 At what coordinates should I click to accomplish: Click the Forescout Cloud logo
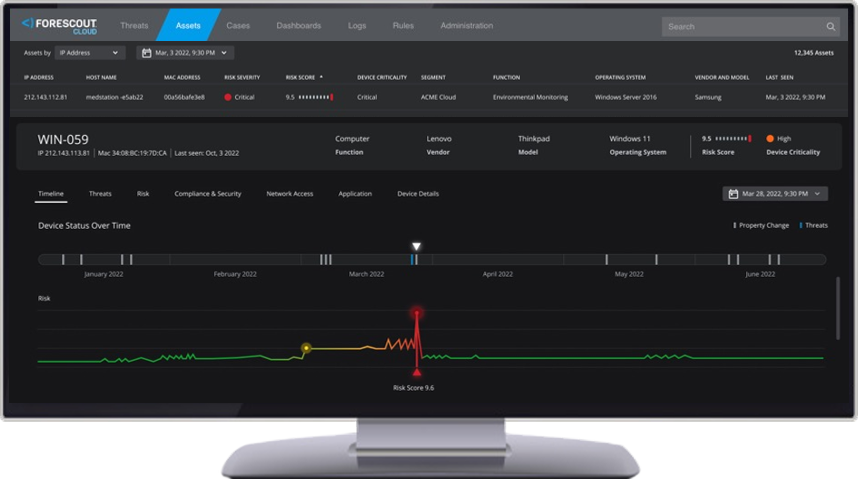59,26
